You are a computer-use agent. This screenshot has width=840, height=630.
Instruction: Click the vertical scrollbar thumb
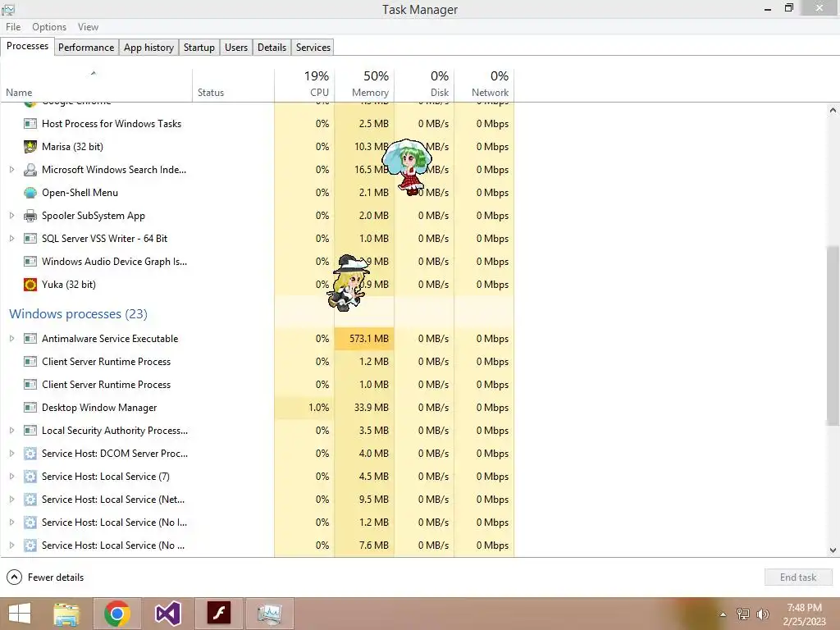[833, 336]
